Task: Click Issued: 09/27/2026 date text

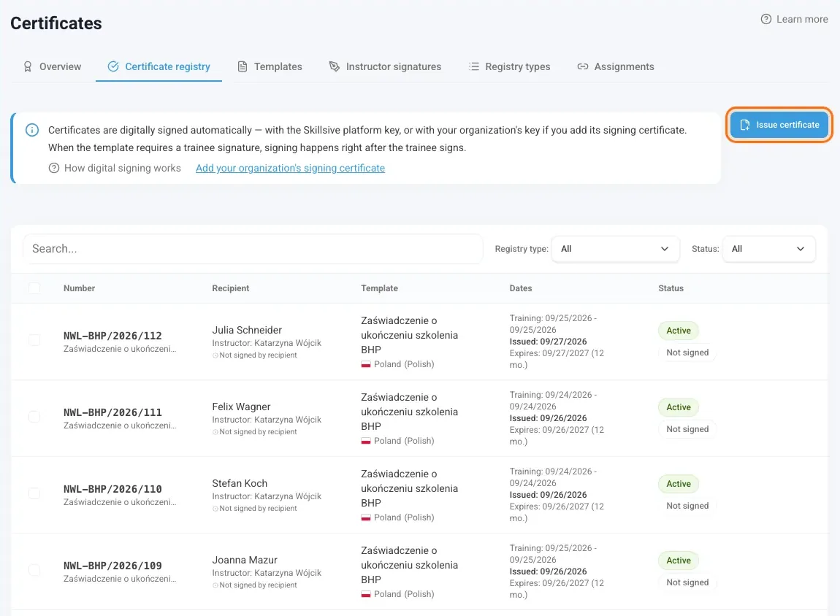Action: coord(548,342)
